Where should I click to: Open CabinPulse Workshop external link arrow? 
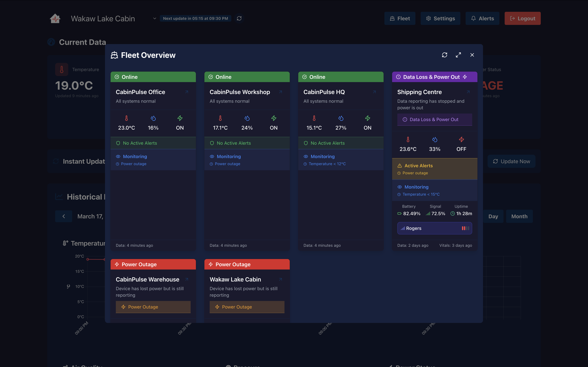(x=280, y=92)
